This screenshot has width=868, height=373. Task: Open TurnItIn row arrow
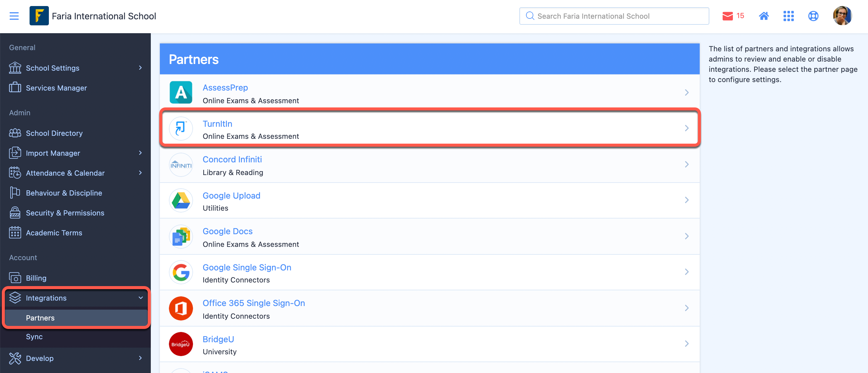coord(687,128)
